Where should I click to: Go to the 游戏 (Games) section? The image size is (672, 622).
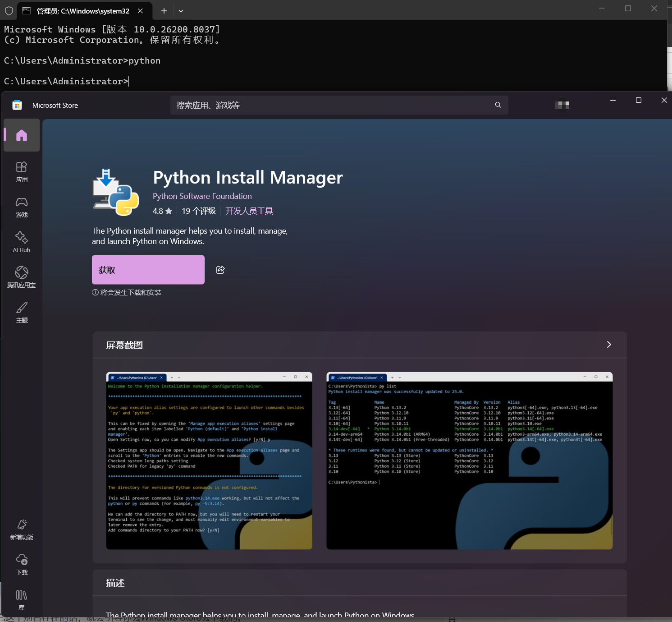(x=22, y=207)
